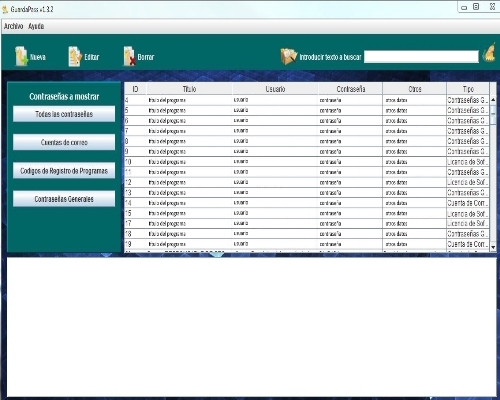
Task: Select the table row with ID 19
Action: 307,244
